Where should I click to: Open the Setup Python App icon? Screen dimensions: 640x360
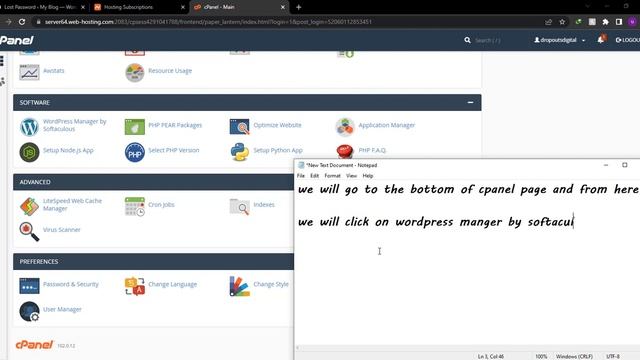pyautogui.click(x=240, y=152)
